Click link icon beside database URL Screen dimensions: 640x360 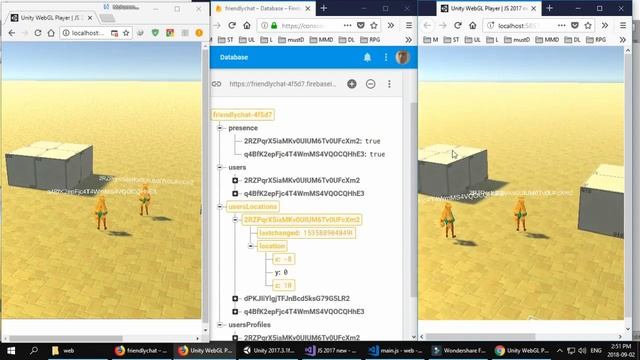coord(217,84)
